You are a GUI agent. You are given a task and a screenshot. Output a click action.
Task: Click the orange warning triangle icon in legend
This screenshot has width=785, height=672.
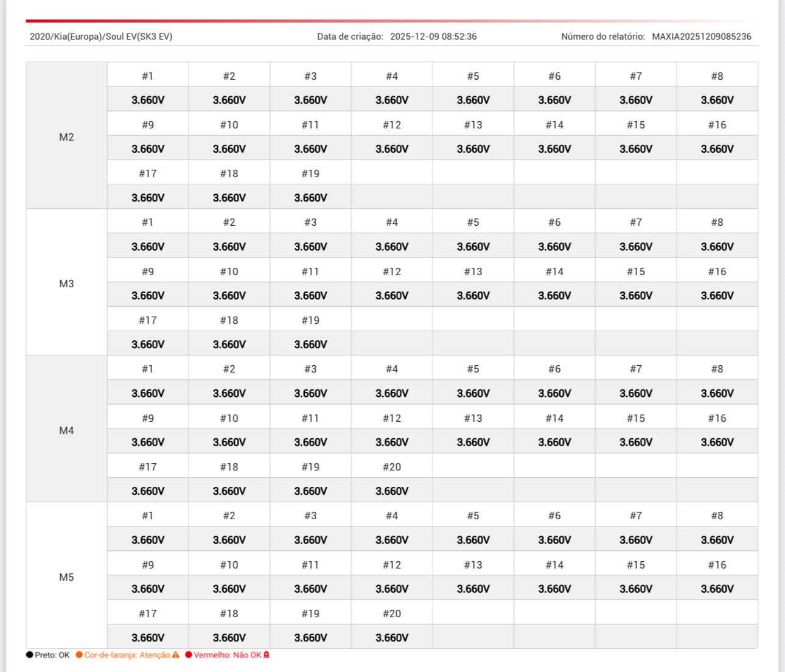click(x=176, y=655)
